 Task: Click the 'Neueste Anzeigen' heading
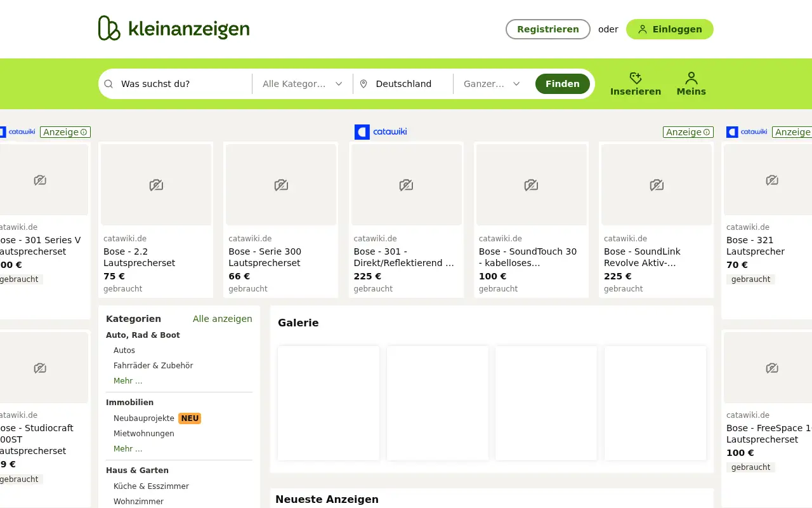[x=327, y=500]
